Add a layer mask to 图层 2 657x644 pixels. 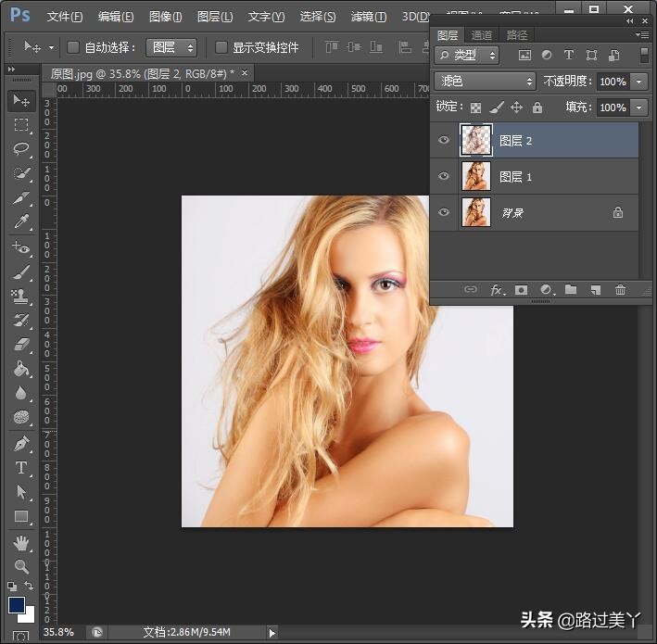[521, 290]
